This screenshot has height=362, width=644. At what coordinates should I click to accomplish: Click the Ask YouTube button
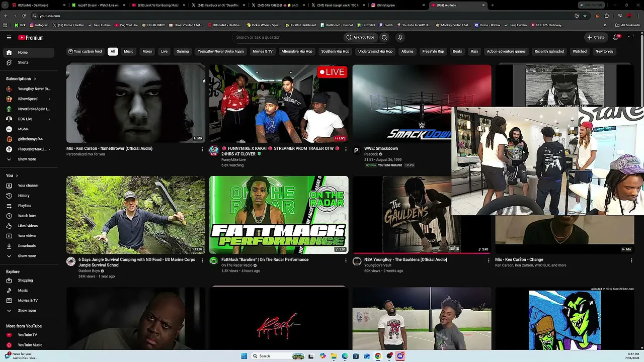click(x=360, y=37)
